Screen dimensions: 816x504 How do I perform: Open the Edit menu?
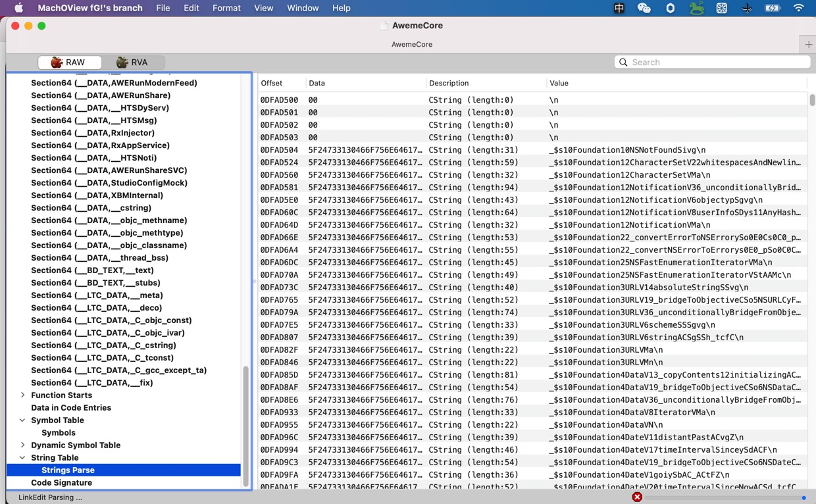pyautogui.click(x=191, y=8)
